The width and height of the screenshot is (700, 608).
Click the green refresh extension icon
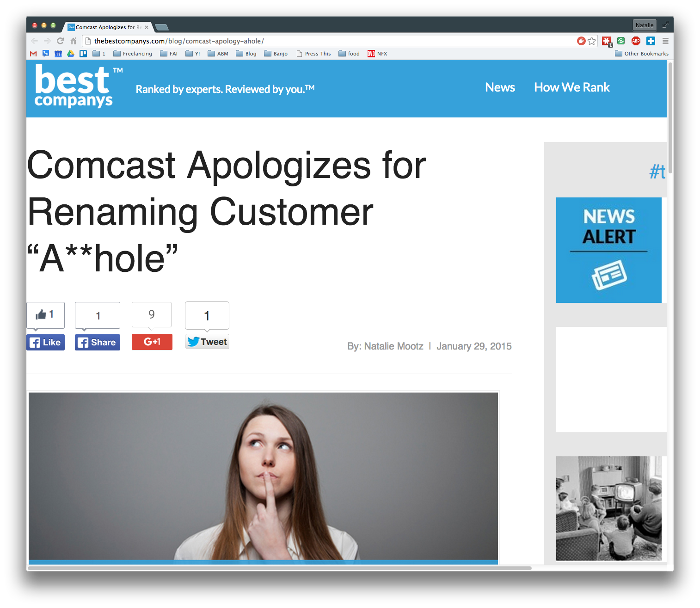tap(621, 41)
